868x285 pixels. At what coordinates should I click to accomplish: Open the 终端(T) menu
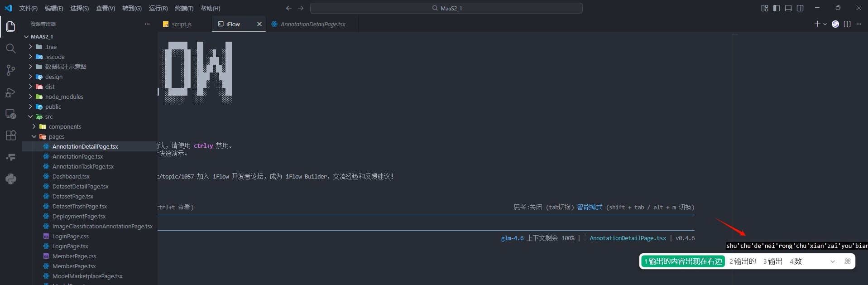(184, 8)
